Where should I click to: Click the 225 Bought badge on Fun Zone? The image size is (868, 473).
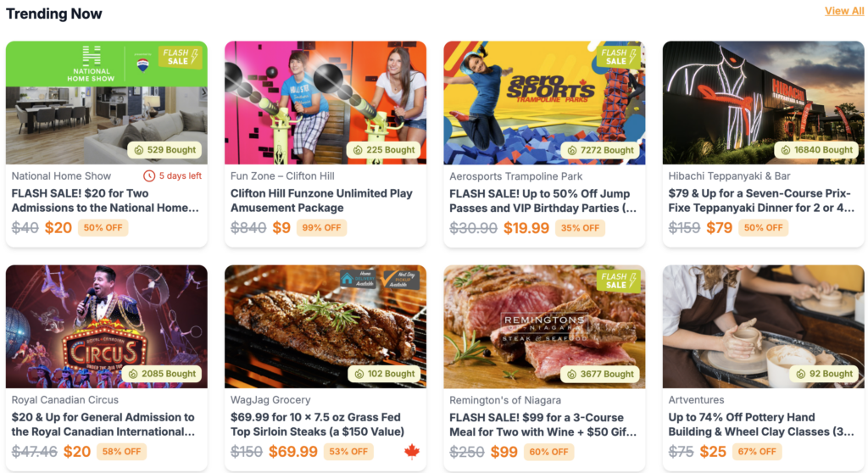tap(384, 149)
